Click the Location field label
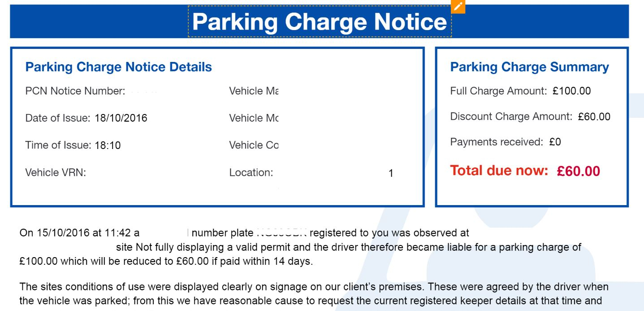 (251, 172)
